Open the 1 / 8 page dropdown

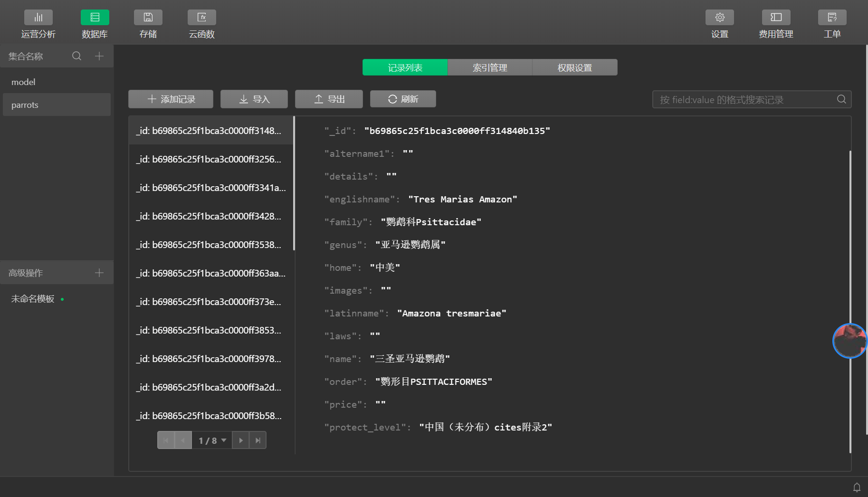pyautogui.click(x=212, y=440)
